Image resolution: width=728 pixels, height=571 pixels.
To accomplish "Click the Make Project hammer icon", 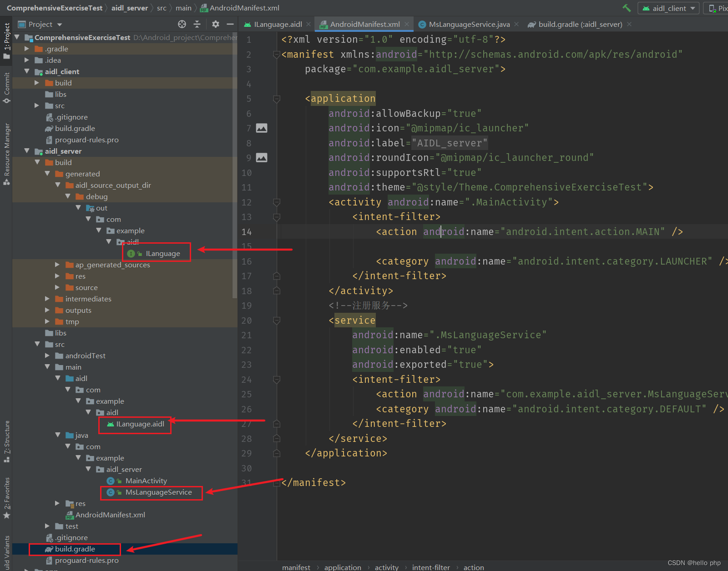I will pyautogui.click(x=627, y=8).
